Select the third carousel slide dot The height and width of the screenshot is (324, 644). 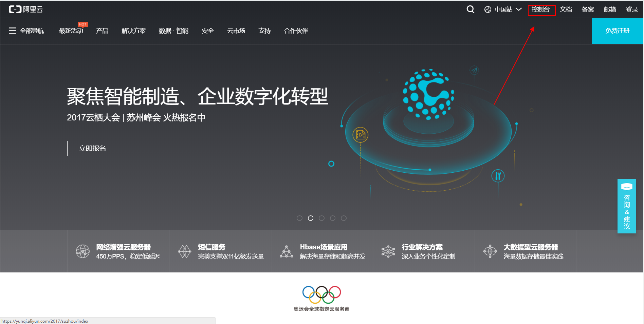(x=321, y=218)
